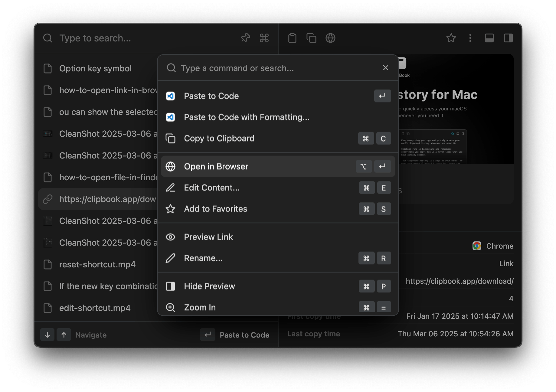The image size is (556, 392).
Task: Open the three-dot more options menu
Action: tap(470, 38)
